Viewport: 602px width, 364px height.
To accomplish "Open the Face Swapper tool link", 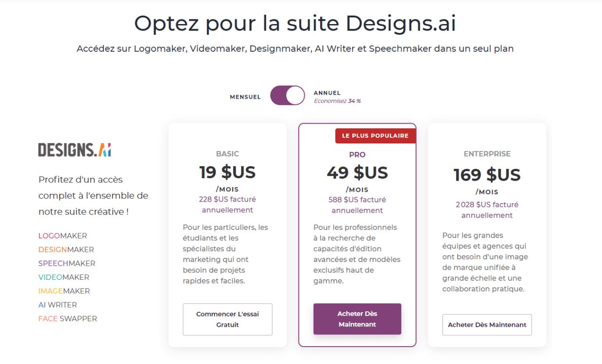I will coord(67,318).
